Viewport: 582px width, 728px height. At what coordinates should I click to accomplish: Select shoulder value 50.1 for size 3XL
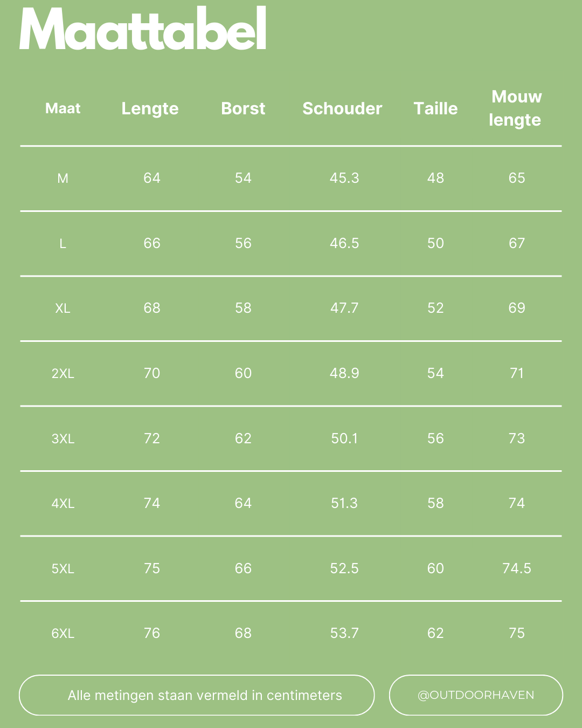(x=344, y=438)
